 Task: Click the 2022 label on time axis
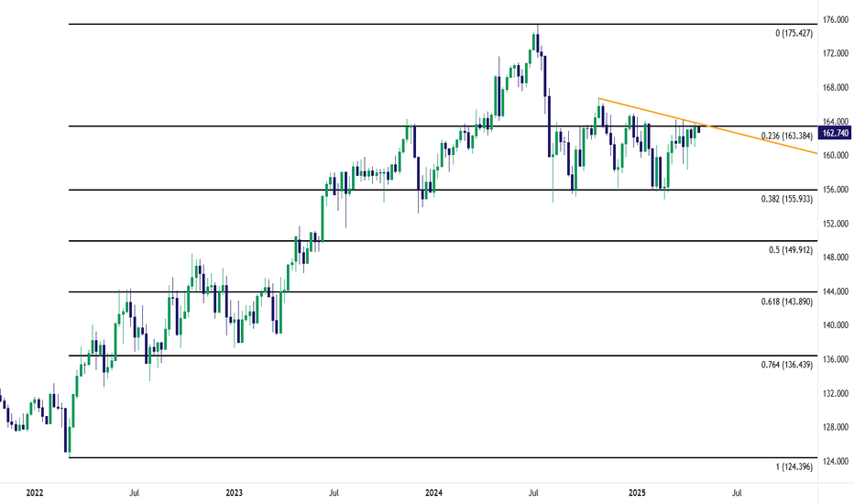[34, 493]
